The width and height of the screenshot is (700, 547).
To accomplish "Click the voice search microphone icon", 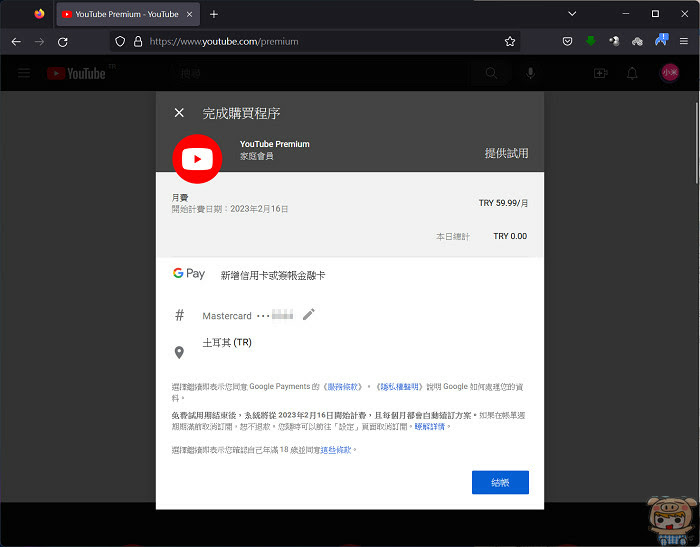I will (530, 73).
